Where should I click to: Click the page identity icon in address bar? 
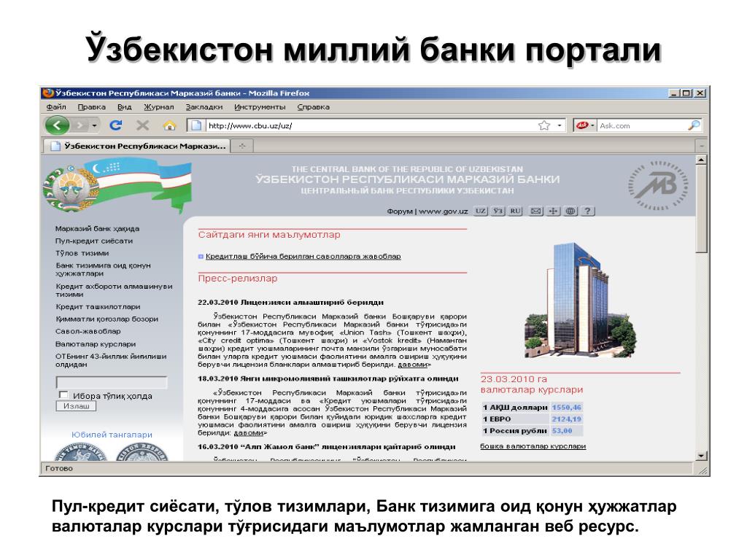(x=196, y=125)
